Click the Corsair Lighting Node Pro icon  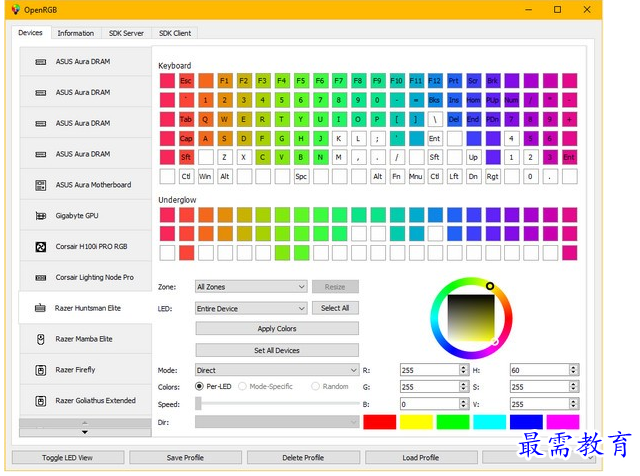[40, 278]
